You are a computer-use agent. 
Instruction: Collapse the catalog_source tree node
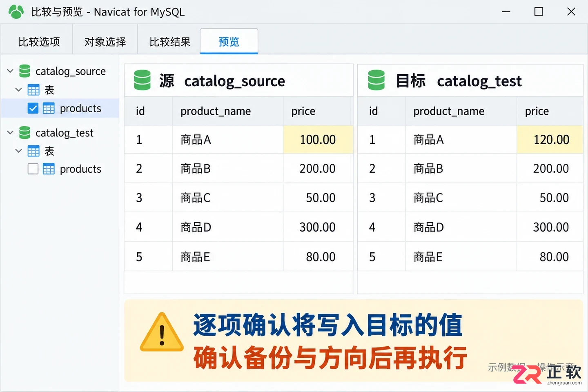(11, 71)
